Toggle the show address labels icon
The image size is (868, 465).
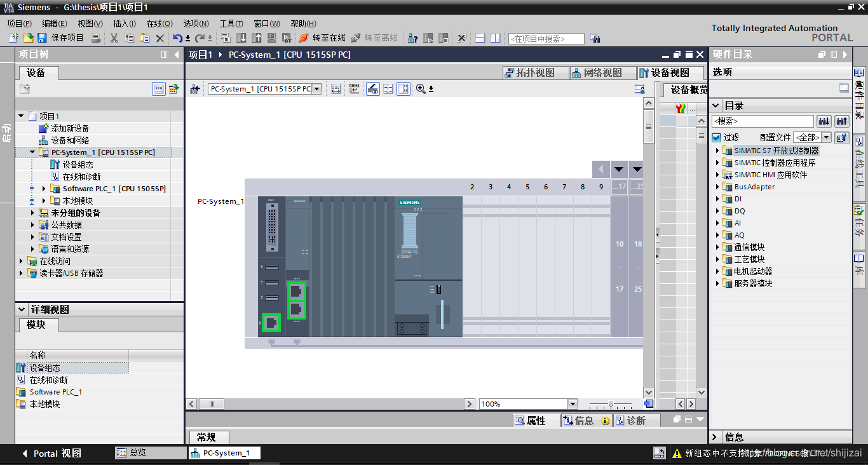tap(354, 89)
